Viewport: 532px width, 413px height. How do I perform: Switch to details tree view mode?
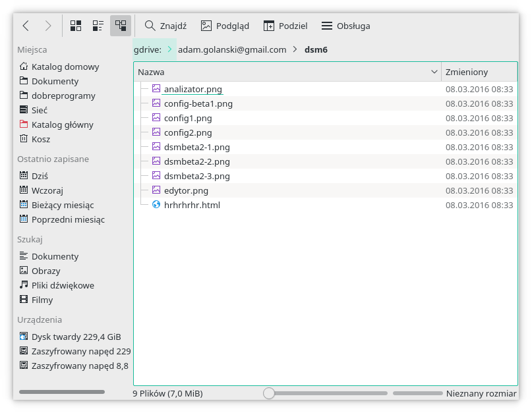point(121,26)
